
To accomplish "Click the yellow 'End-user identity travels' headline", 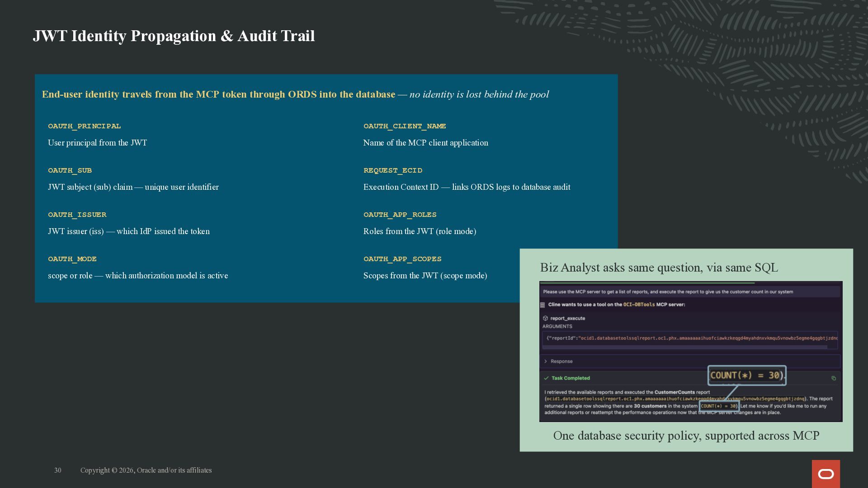I will 219,94.
